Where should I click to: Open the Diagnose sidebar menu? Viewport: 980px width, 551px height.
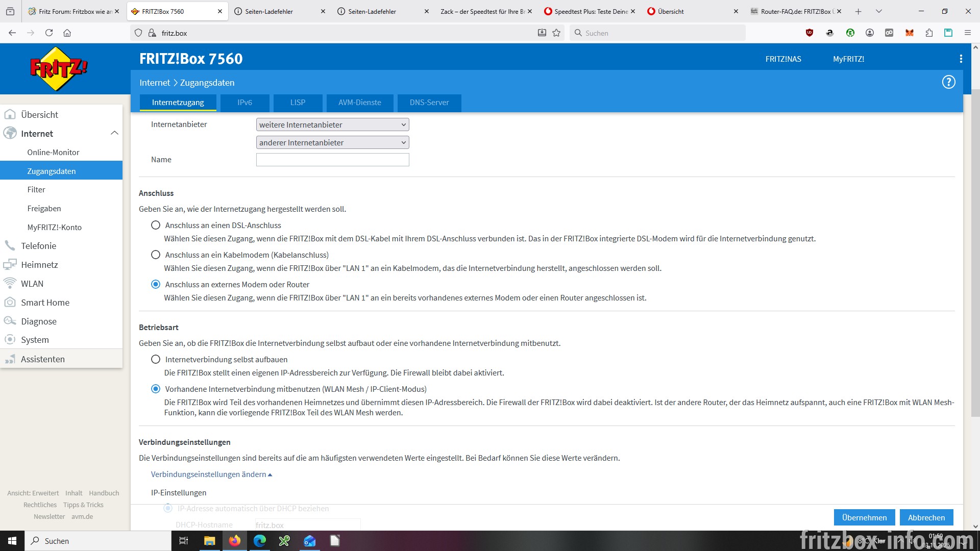(39, 321)
